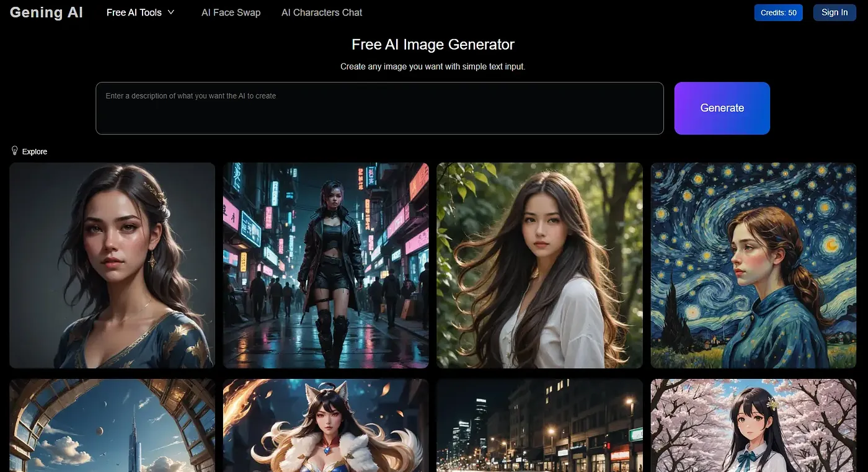Select the fox-eared anime girl image

pos(326,425)
